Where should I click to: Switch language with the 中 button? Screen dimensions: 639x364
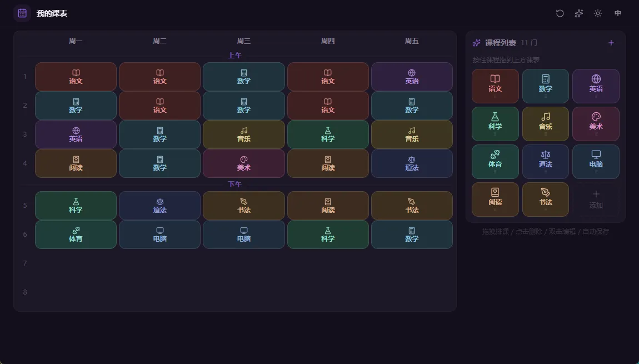(618, 13)
